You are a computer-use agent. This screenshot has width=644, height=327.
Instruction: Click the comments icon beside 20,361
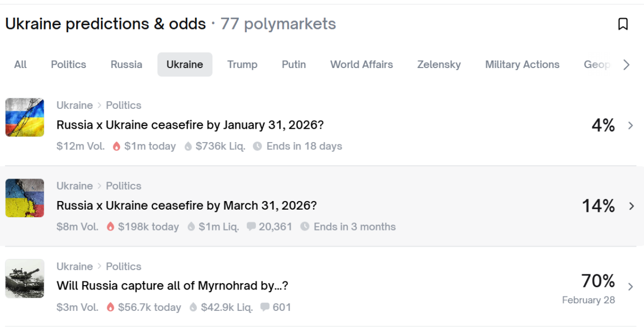pyautogui.click(x=251, y=227)
